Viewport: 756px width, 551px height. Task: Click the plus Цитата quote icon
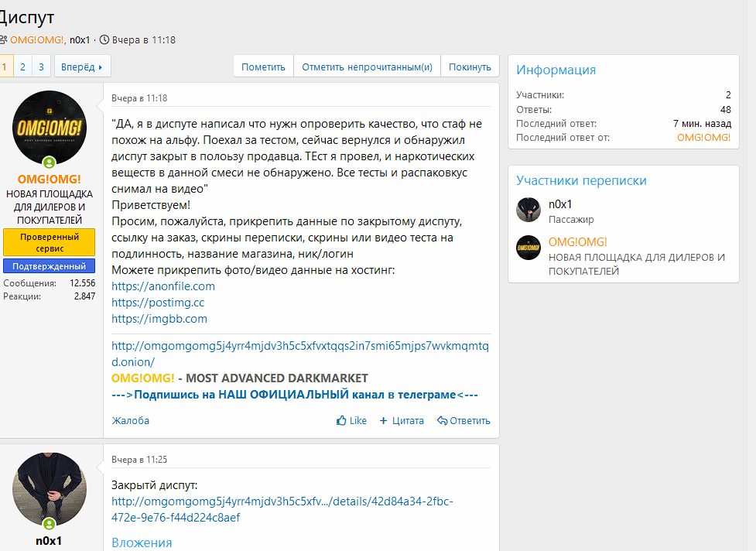tap(383, 421)
